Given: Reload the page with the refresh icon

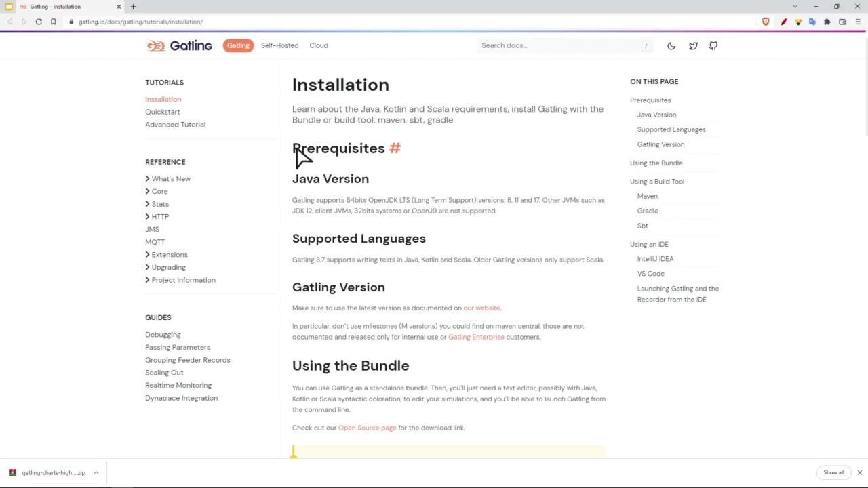Looking at the screenshot, I should pyautogui.click(x=39, y=22).
